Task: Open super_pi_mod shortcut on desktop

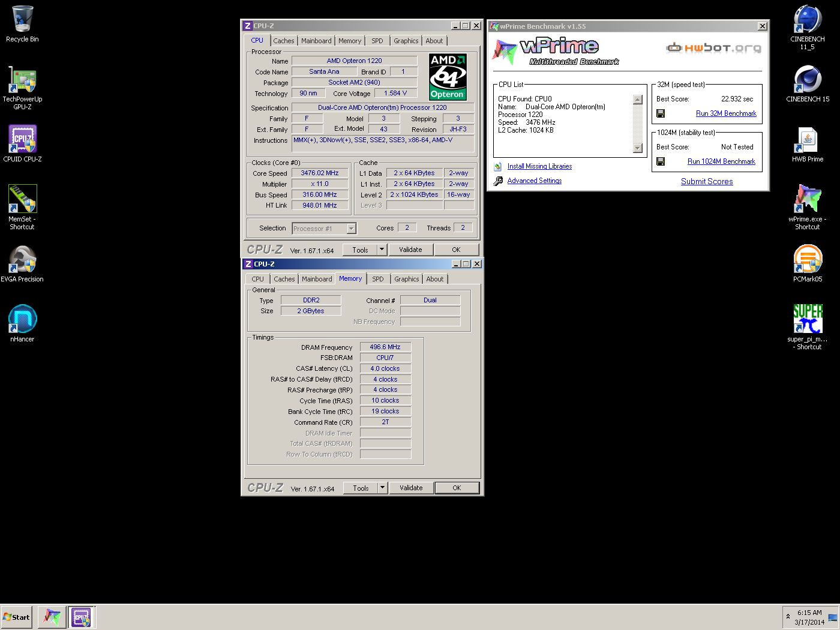Action: pyautogui.click(x=808, y=327)
